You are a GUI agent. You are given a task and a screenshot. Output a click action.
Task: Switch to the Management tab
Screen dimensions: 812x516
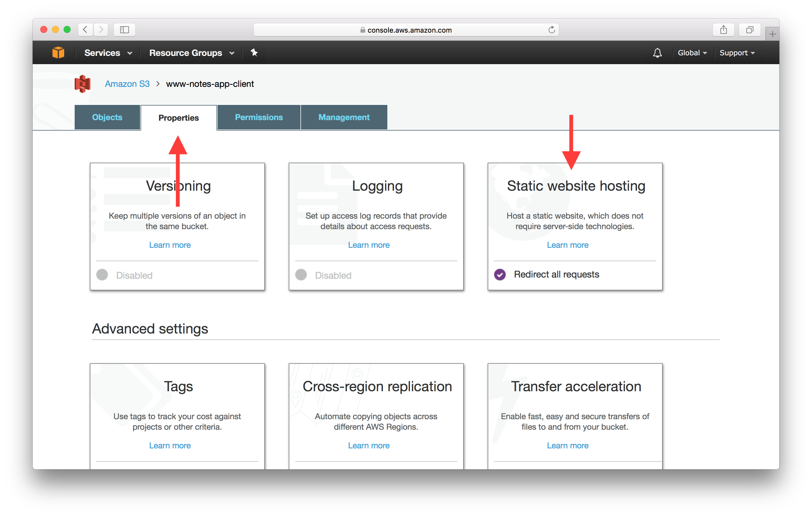click(344, 117)
